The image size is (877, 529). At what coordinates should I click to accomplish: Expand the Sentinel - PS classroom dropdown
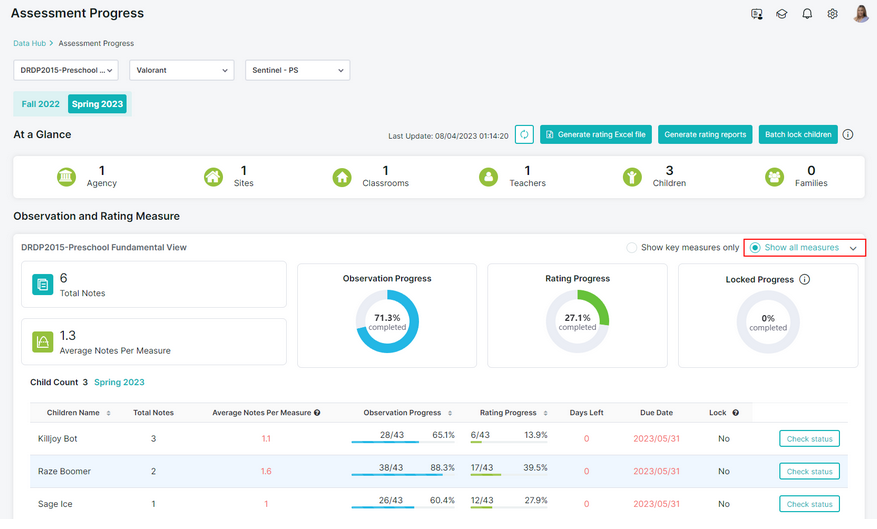pos(298,70)
